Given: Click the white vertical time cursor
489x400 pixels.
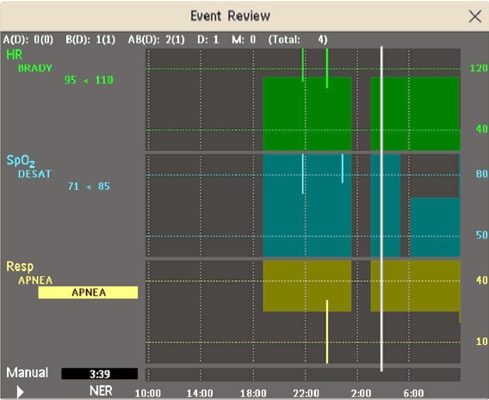Looking at the screenshot, I should coord(382,209).
